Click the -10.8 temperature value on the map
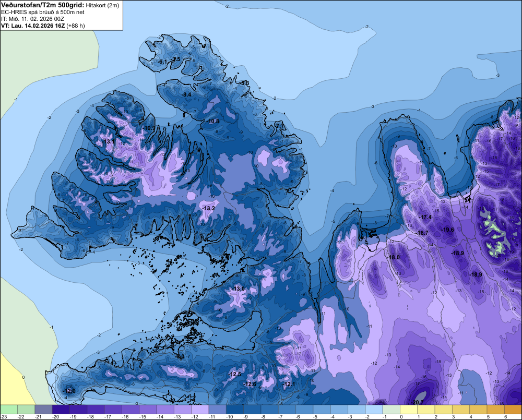 tap(213, 121)
